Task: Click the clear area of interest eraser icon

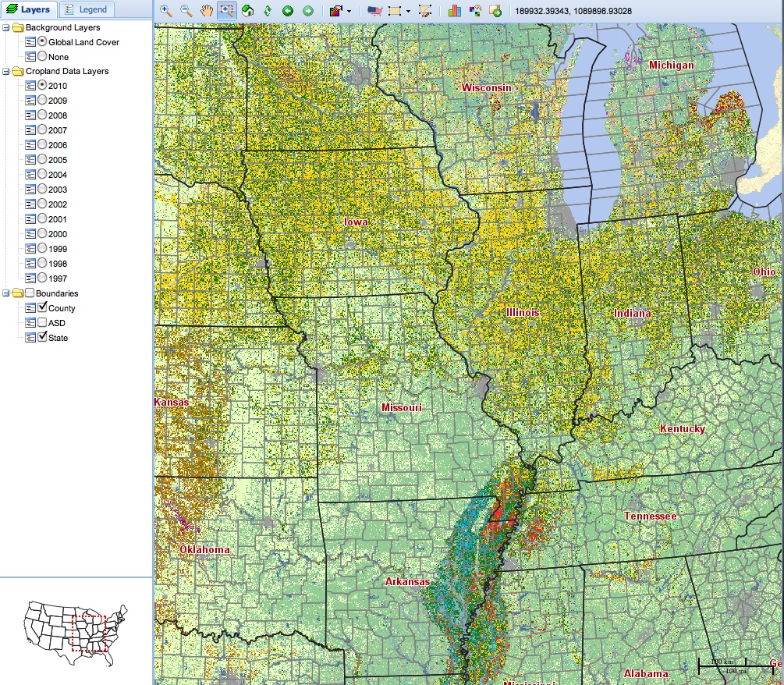Action: click(425, 10)
